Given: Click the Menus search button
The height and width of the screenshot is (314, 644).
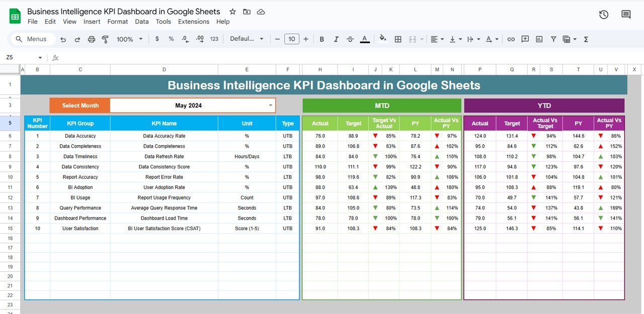Looking at the screenshot, I should (x=31, y=39).
